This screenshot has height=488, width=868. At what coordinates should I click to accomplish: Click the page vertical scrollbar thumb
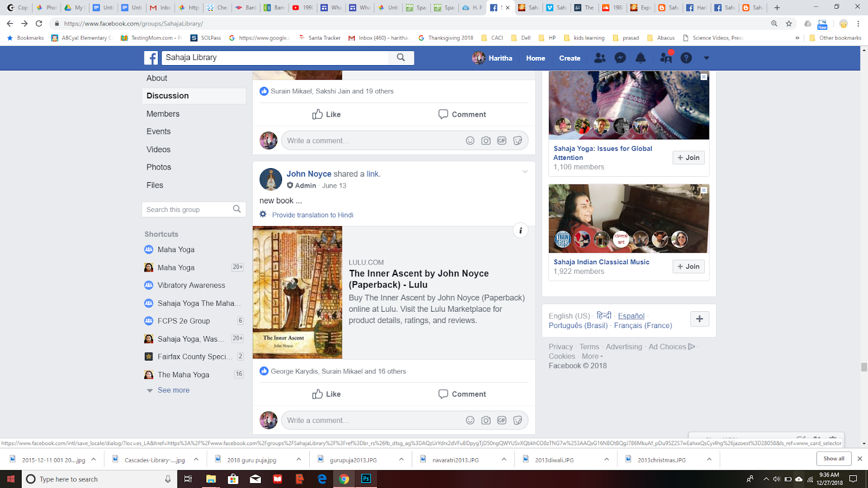(864, 367)
